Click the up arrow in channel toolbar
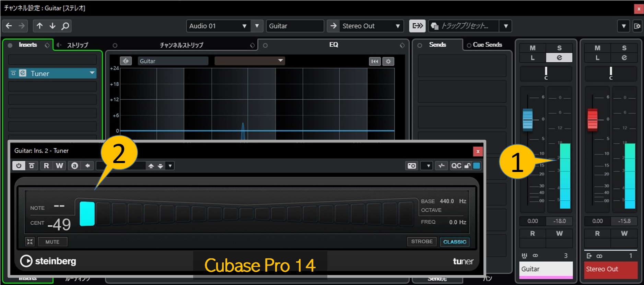 [x=40, y=26]
